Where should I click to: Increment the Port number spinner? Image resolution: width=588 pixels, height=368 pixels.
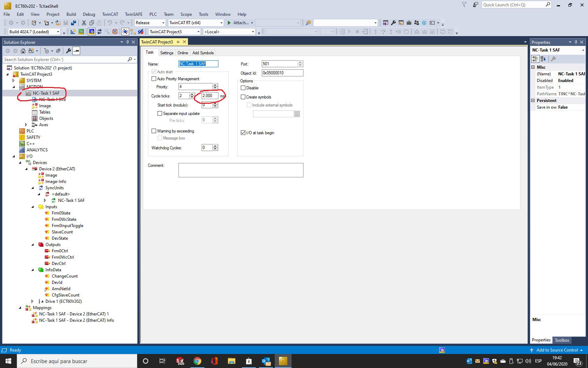tap(300, 62)
